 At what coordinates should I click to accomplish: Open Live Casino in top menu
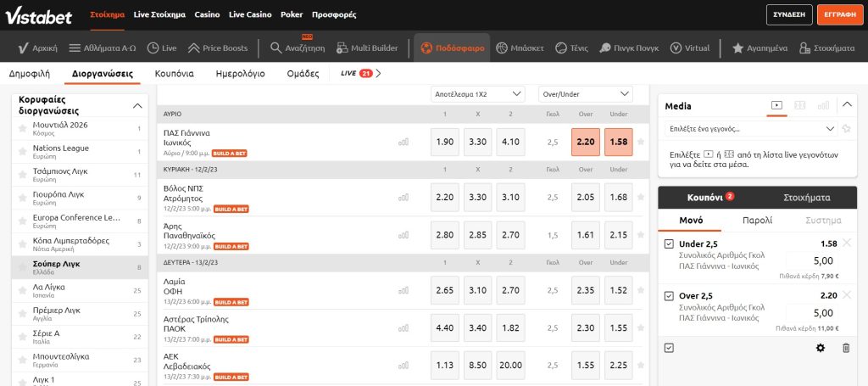(x=250, y=15)
